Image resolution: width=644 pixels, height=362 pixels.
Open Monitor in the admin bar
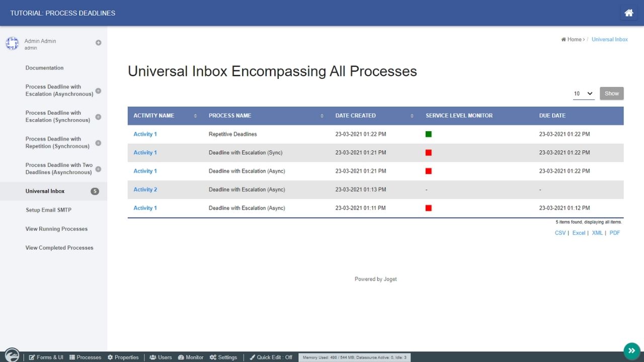(x=190, y=357)
